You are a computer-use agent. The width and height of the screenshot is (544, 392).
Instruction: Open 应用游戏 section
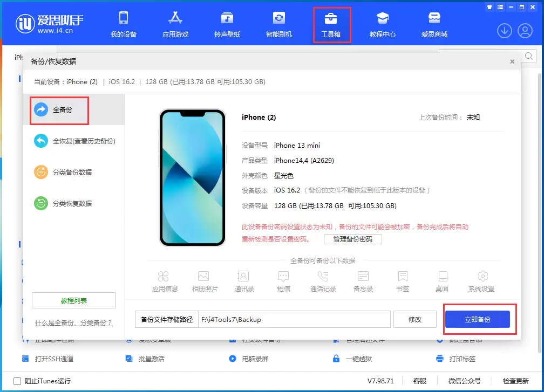175,24
